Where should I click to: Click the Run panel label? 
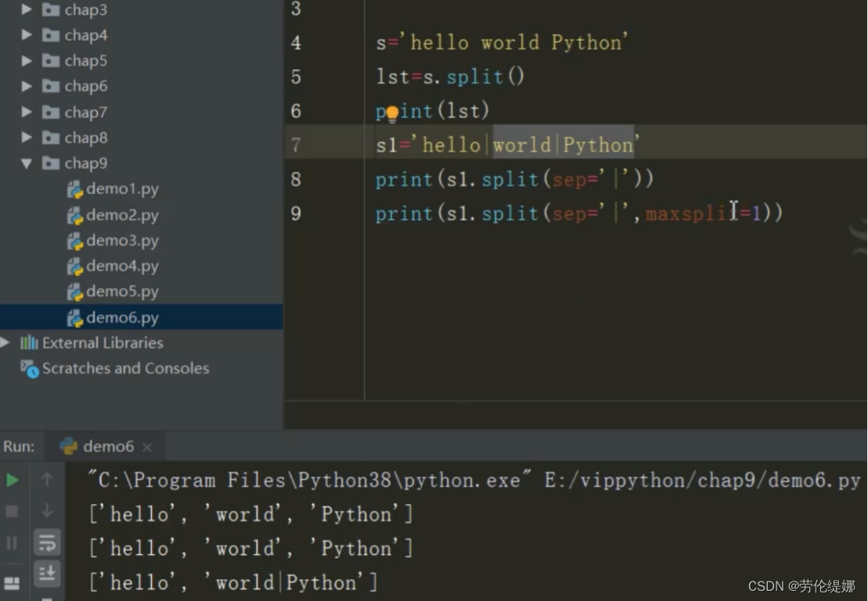point(19,447)
